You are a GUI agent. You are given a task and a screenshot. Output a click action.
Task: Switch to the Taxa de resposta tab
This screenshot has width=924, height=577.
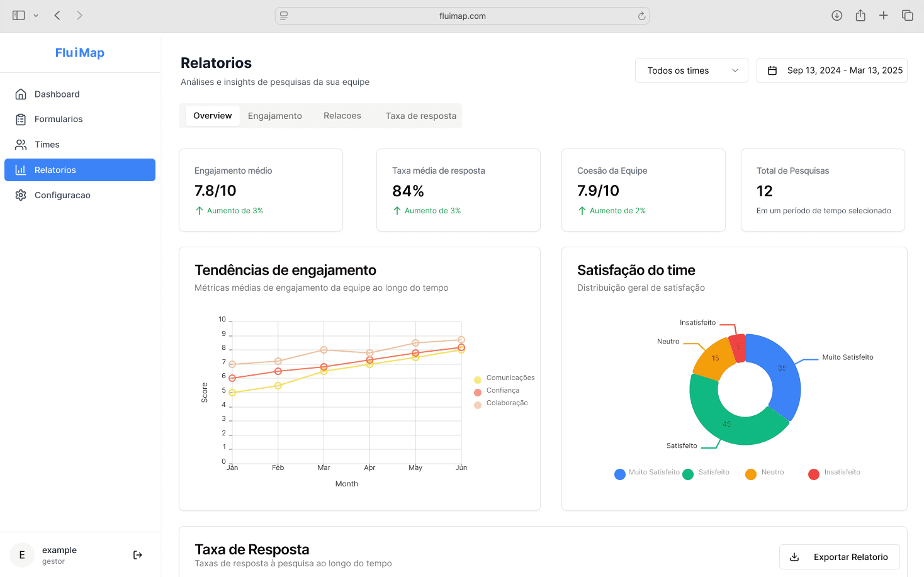click(x=421, y=116)
